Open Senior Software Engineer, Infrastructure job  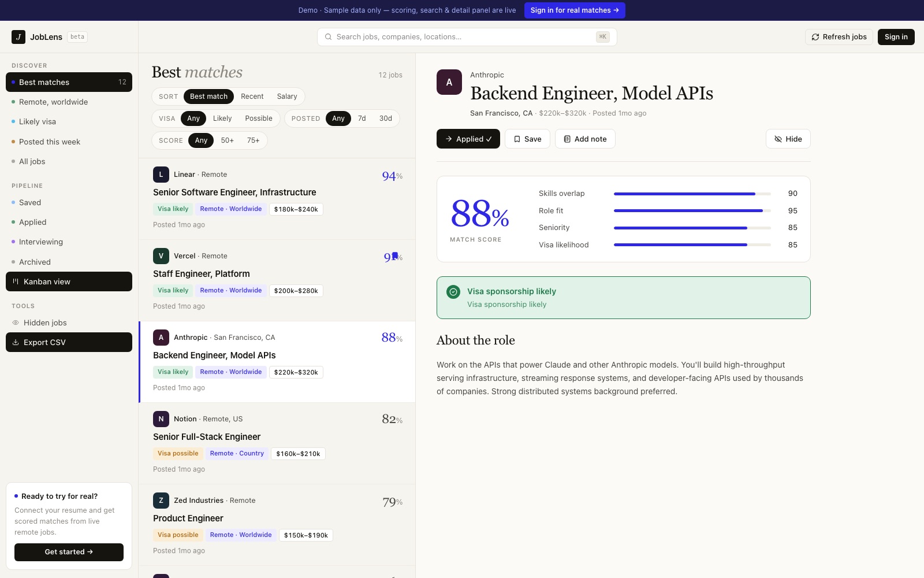[x=277, y=199]
